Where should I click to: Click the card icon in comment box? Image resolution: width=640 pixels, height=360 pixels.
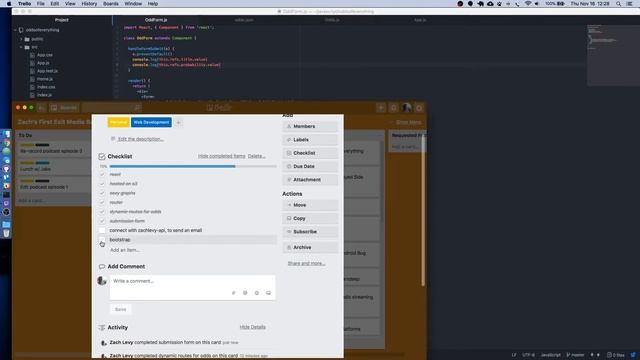point(268,293)
